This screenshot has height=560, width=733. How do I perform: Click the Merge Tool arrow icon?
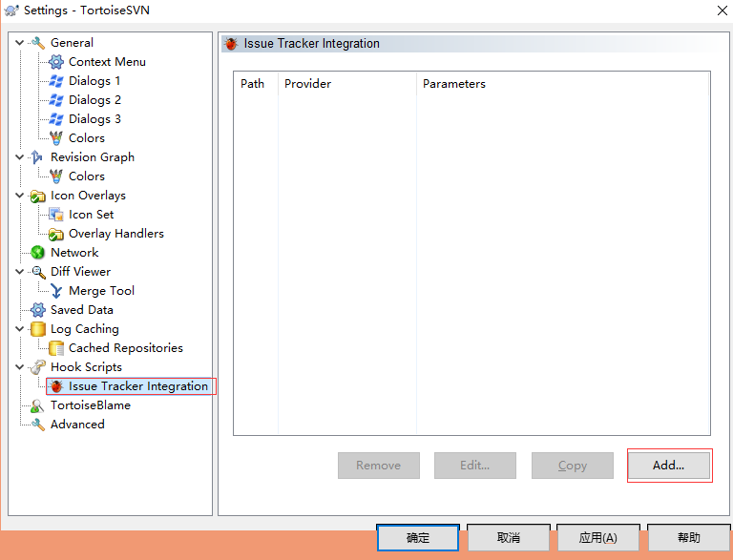[x=56, y=291]
